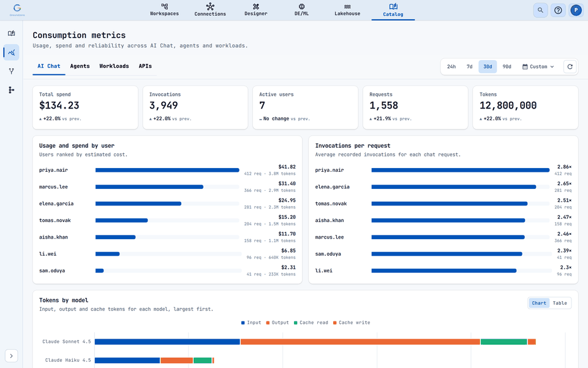The height and width of the screenshot is (368, 588).
Task: Select the 90d time range
Action: [507, 66]
